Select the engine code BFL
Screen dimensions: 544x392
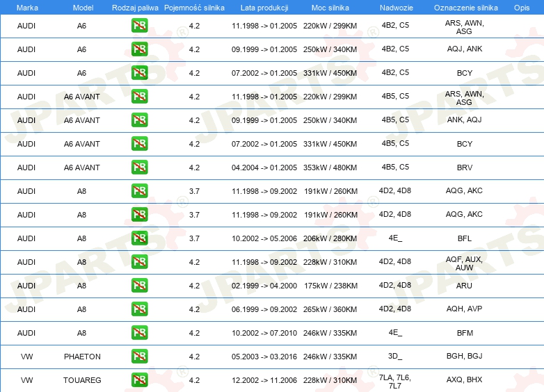coord(465,238)
